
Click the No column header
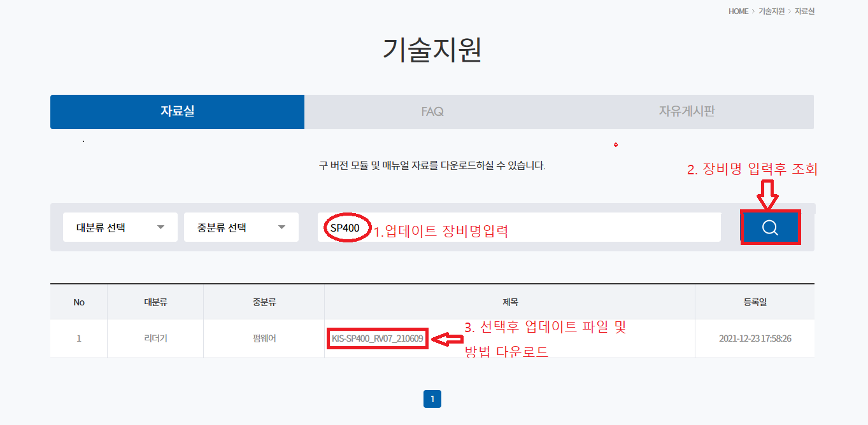click(79, 302)
